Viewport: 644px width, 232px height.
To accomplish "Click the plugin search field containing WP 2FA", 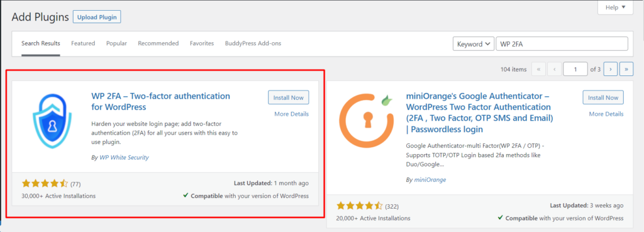I will click(562, 44).
